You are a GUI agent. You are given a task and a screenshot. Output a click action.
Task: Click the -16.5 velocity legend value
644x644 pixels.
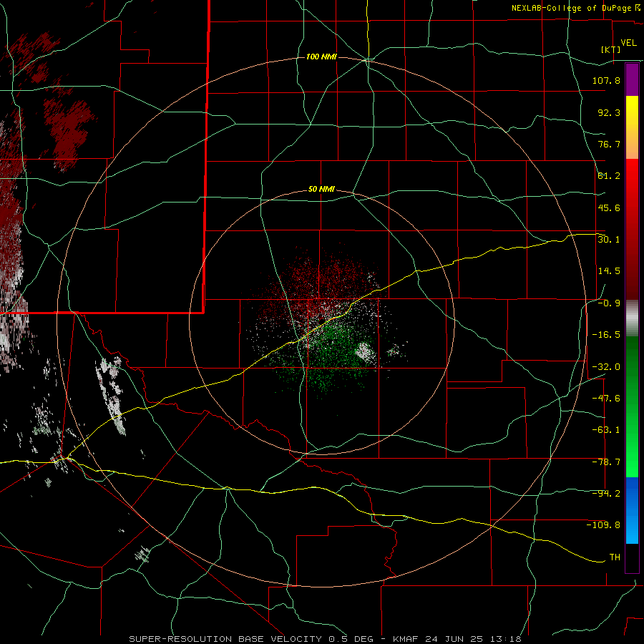click(x=606, y=335)
